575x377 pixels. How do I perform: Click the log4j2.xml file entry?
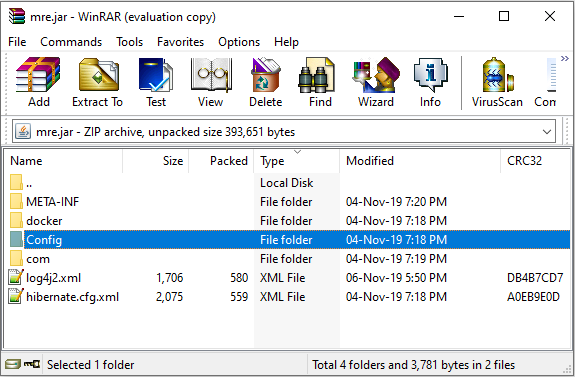click(53, 278)
